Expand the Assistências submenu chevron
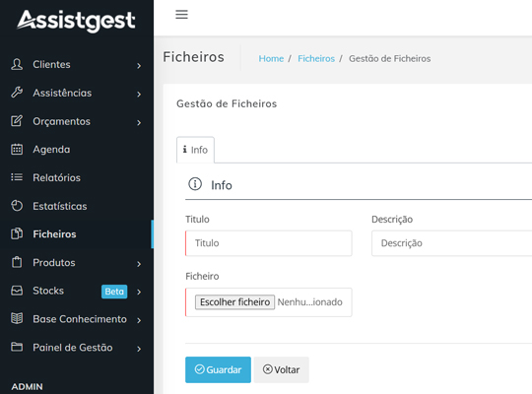This screenshot has height=394, width=532. coord(139,94)
